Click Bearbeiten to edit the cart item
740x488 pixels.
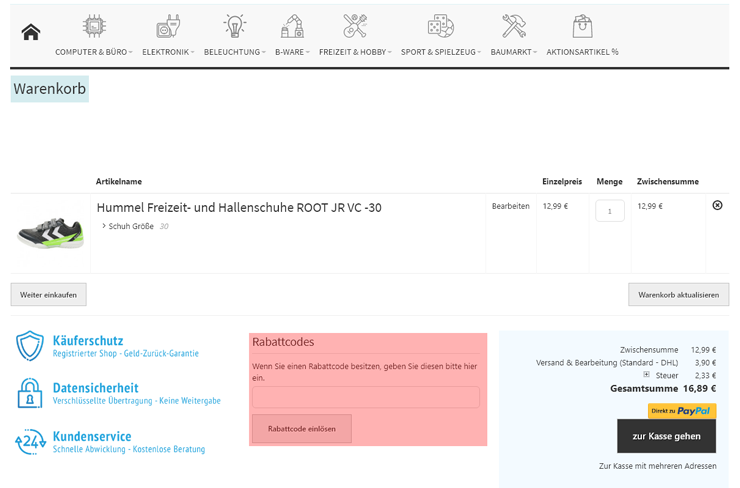coord(511,206)
